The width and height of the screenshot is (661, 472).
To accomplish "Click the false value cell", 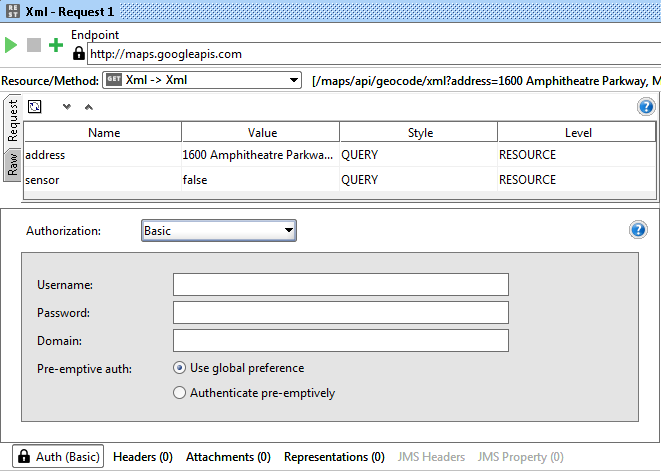I will (261, 180).
